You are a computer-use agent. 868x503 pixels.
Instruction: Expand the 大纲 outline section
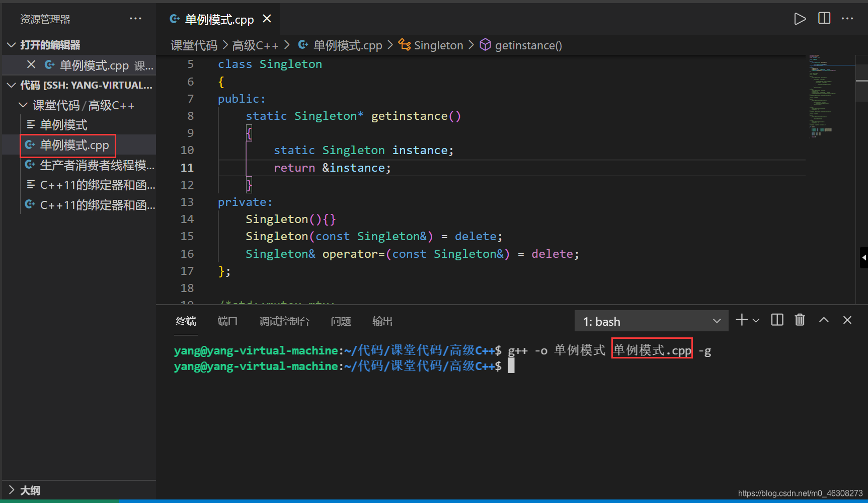(x=11, y=490)
